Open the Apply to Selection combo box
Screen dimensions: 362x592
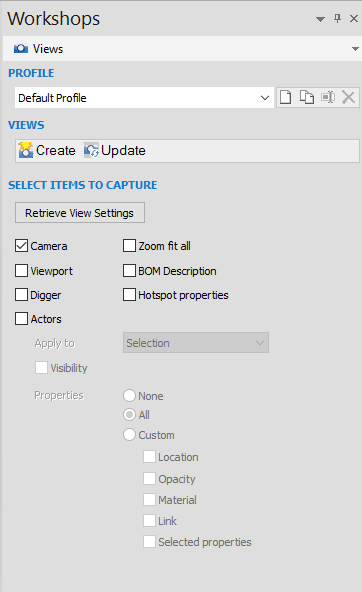click(196, 342)
